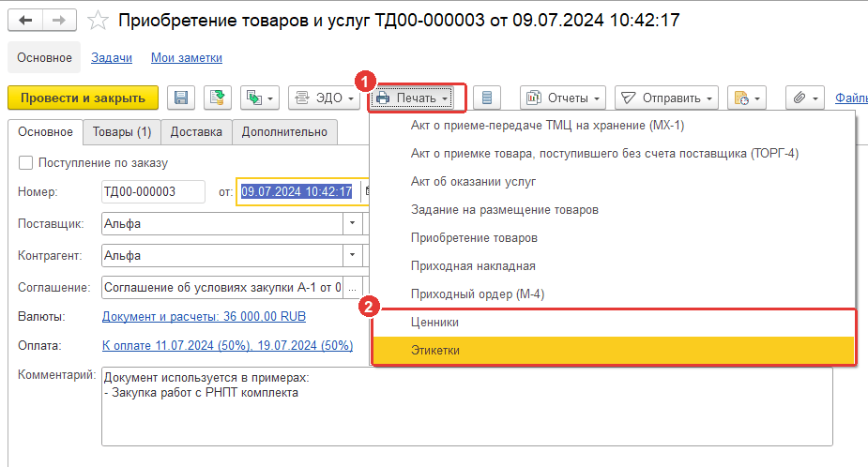
Task: Go forward with the right arrow button
Action: (59, 21)
